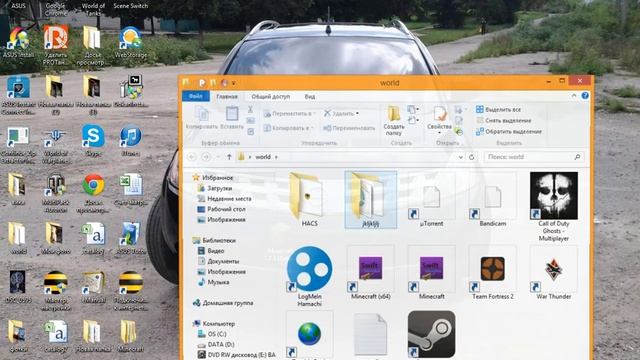Image resolution: width=640 pixels, height=360 pixels.
Task: Select Избранное in the navigation pane
Action: (x=213, y=178)
